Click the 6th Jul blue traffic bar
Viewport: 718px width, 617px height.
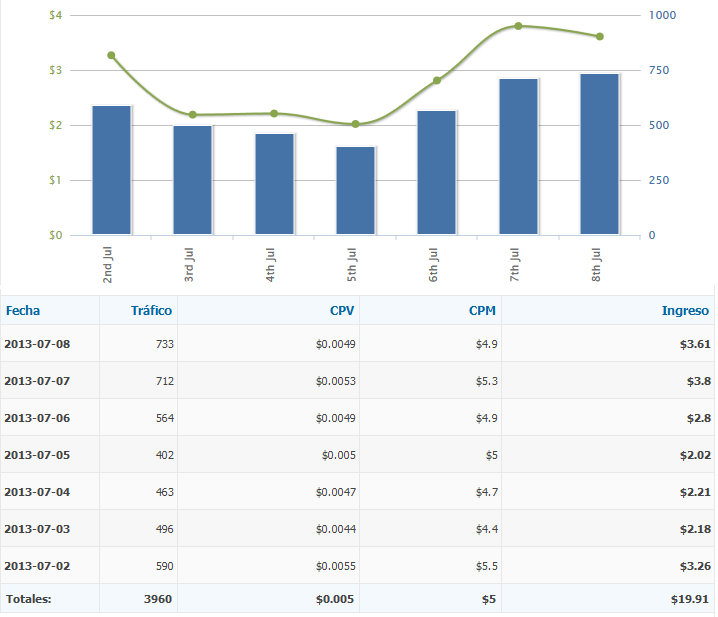tap(436, 173)
